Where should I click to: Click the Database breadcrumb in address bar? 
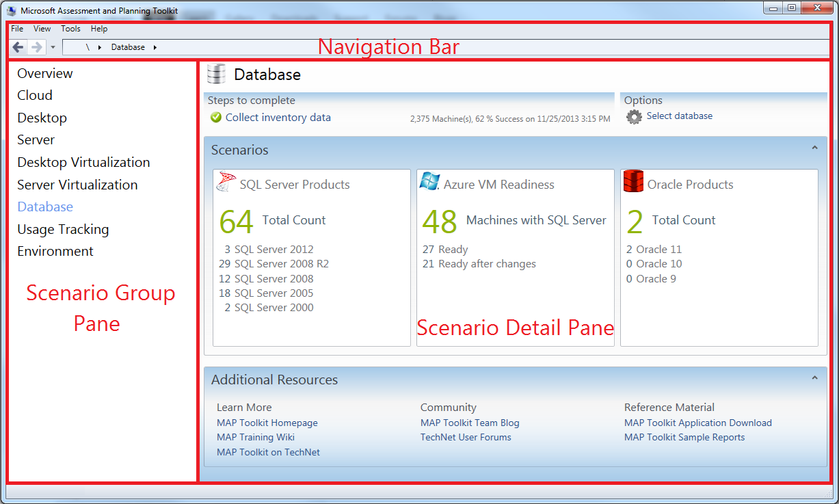(x=128, y=48)
